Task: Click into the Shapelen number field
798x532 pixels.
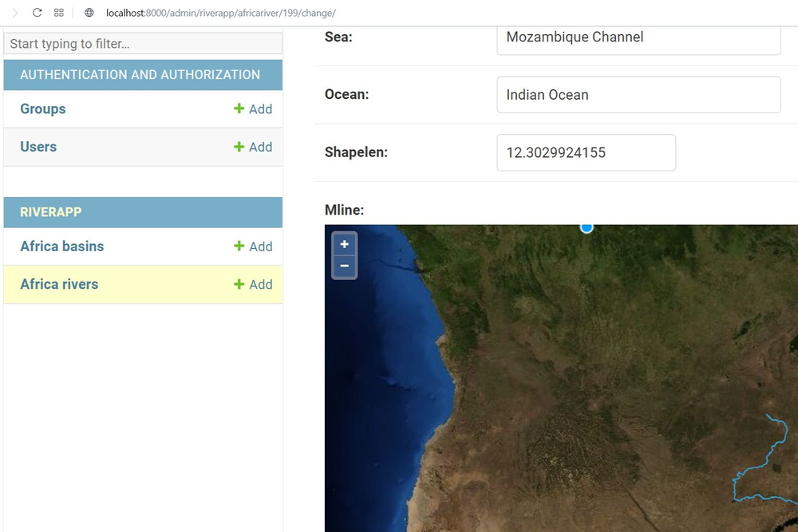Action: pos(587,152)
